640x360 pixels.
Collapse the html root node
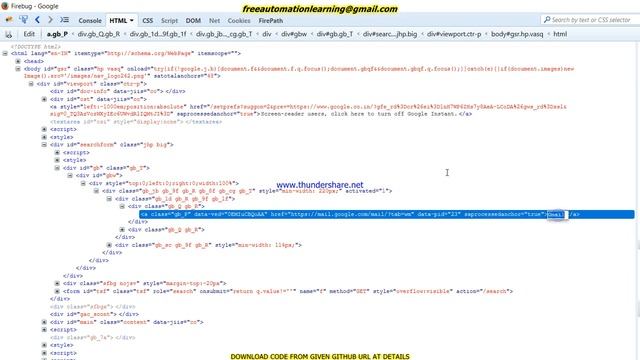click(x=5, y=53)
